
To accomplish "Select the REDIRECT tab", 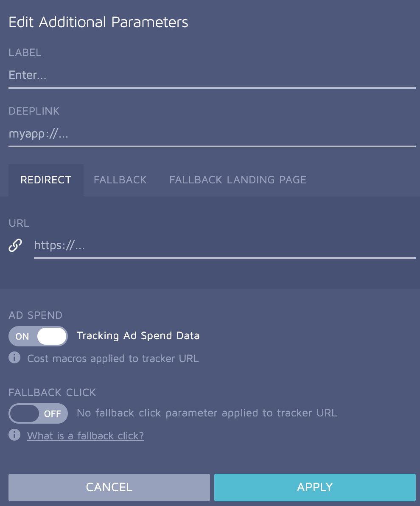I will coord(46,180).
